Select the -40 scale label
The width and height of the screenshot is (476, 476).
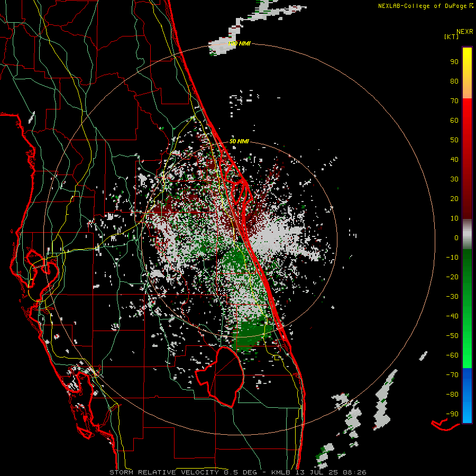point(452,316)
